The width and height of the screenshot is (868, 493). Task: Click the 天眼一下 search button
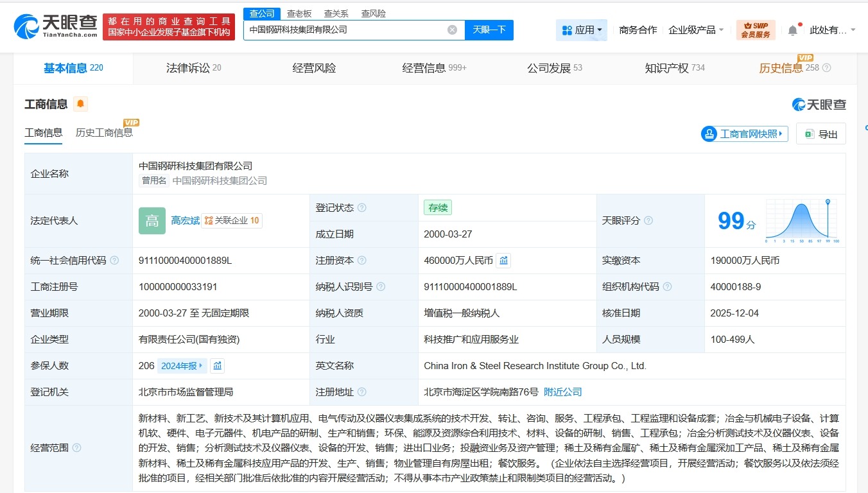coord(489,30)
